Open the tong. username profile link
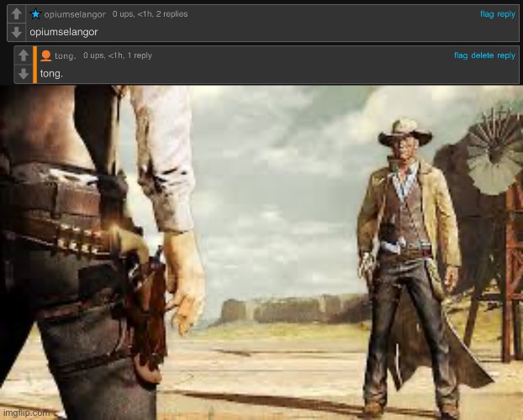This screenshot has height=420, width=523. (x=66, y=55)
